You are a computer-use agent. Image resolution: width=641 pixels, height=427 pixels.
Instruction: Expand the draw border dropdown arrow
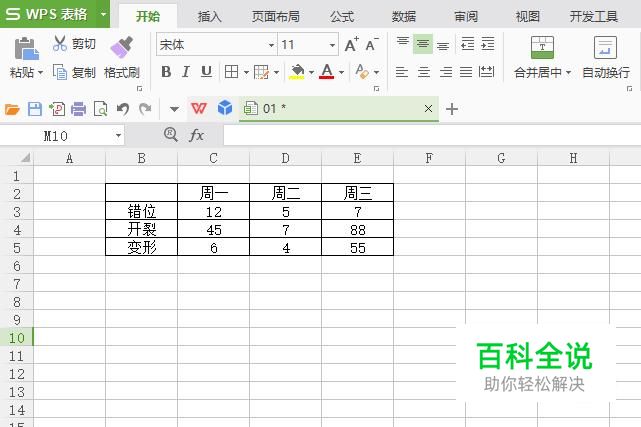click(276, 73)
